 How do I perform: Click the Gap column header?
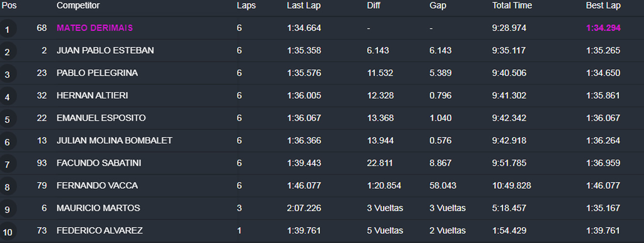(x=438, y=6)
